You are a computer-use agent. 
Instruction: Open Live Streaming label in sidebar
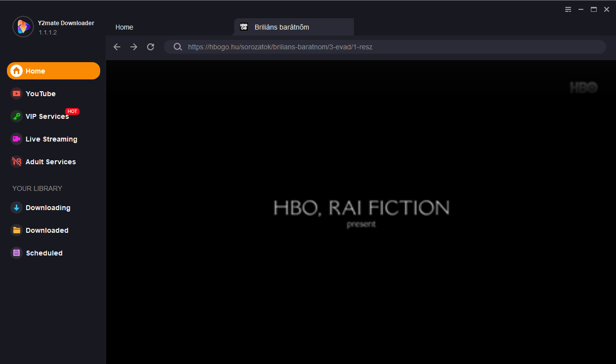point(51,139)
